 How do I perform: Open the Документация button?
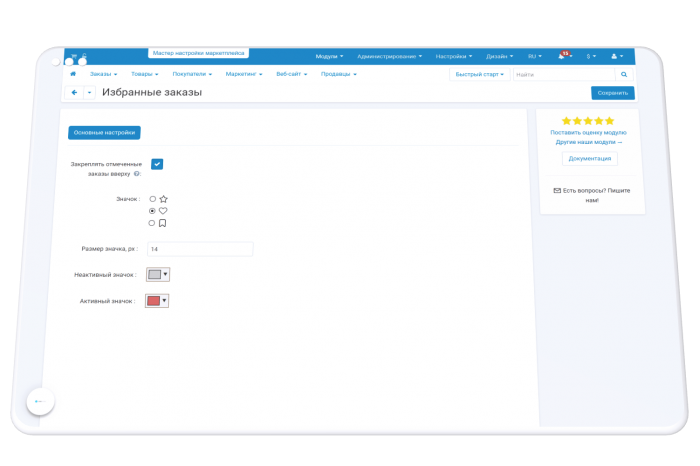point(590,158)
